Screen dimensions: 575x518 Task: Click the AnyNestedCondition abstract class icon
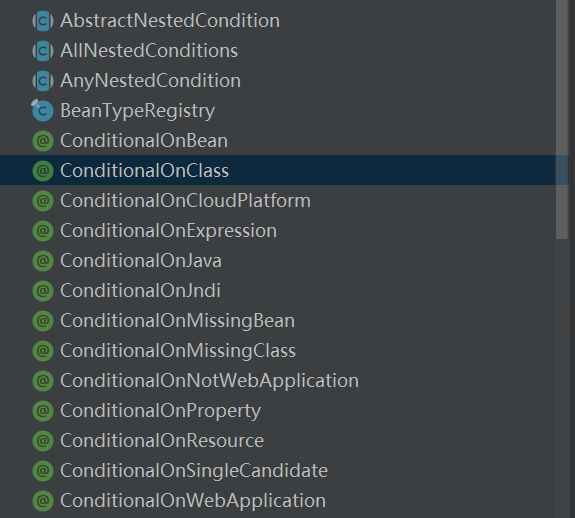(43, 81)
